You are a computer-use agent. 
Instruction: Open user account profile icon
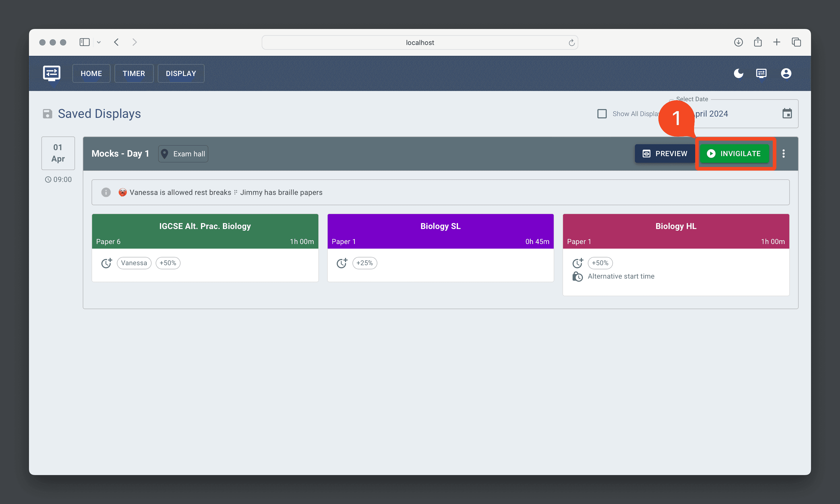[x=786, y=73]
